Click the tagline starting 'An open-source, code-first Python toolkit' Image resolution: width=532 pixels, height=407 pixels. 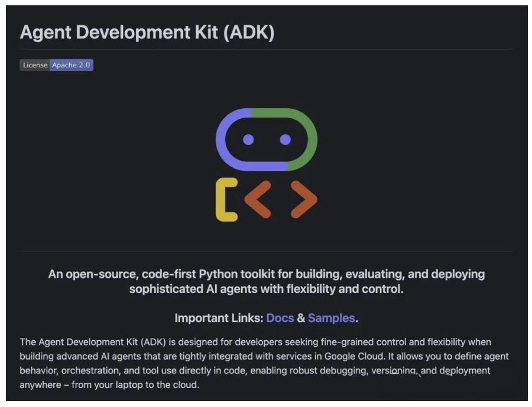tap(267, 281)
